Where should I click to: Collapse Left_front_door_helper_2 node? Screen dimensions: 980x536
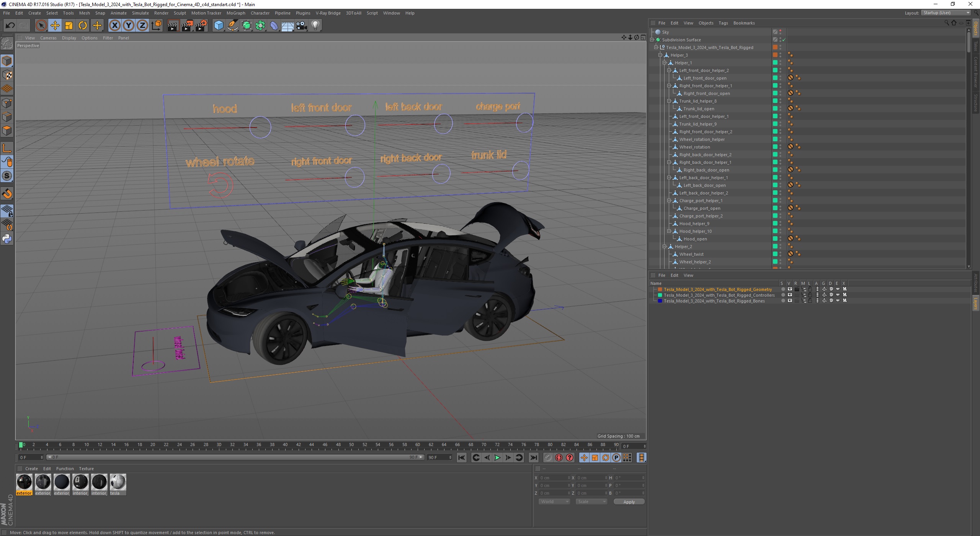point(670,70)
